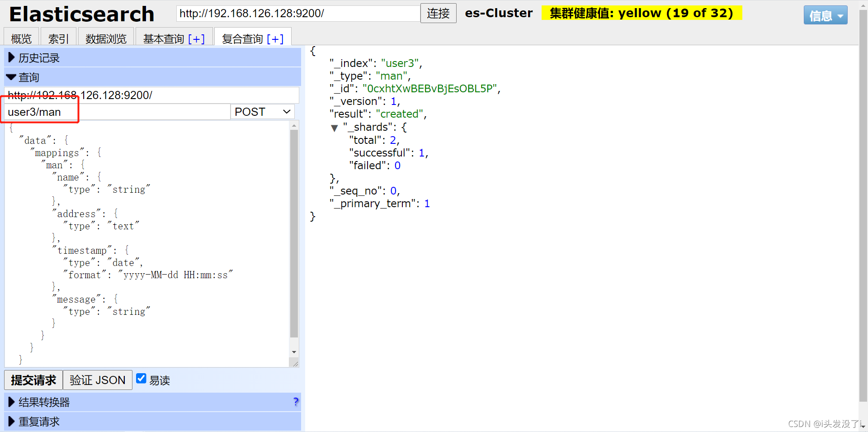Select the "_index": "user3" response line
Viewport: 868px width, 432px height.
coord(376,63)
